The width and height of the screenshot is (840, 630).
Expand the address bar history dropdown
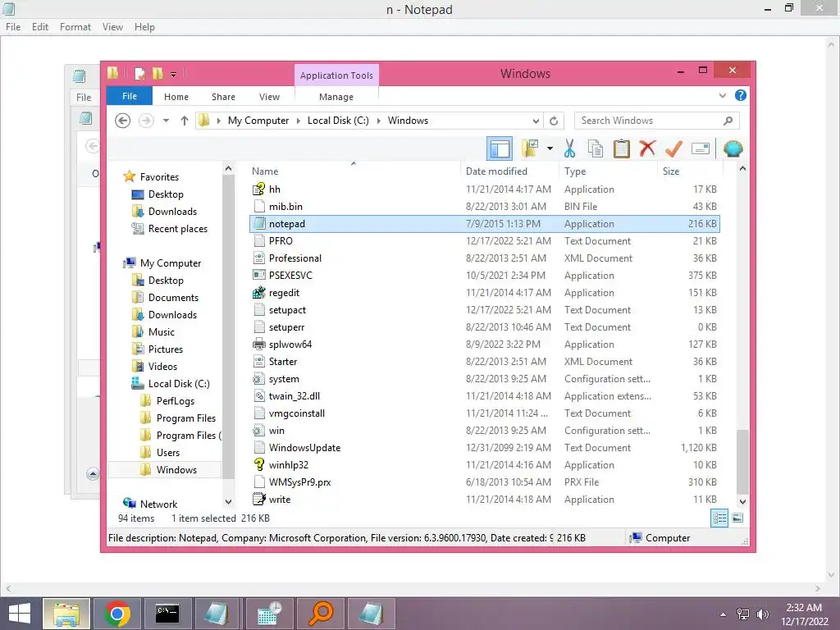pyautogui.click(x=535, y=121)
